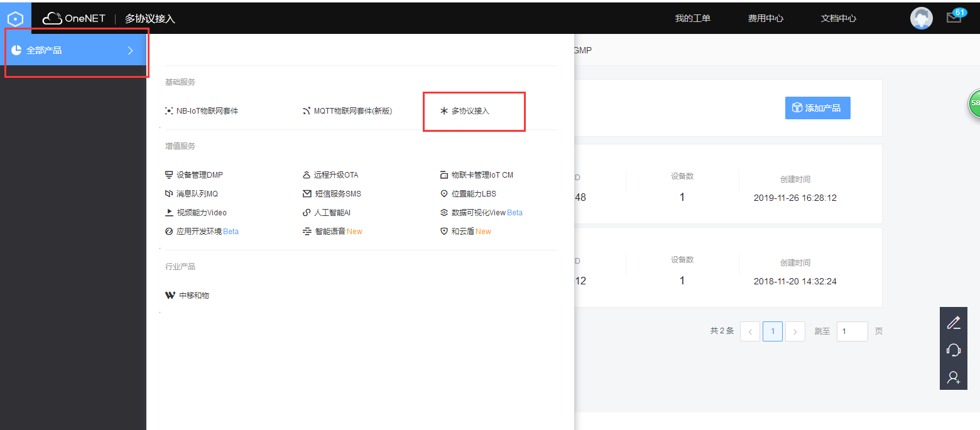Image resolution: width=980 pixels, height=430 pixels.
Task: Click the 行业产品 section heading
Action: click(180, 267)
